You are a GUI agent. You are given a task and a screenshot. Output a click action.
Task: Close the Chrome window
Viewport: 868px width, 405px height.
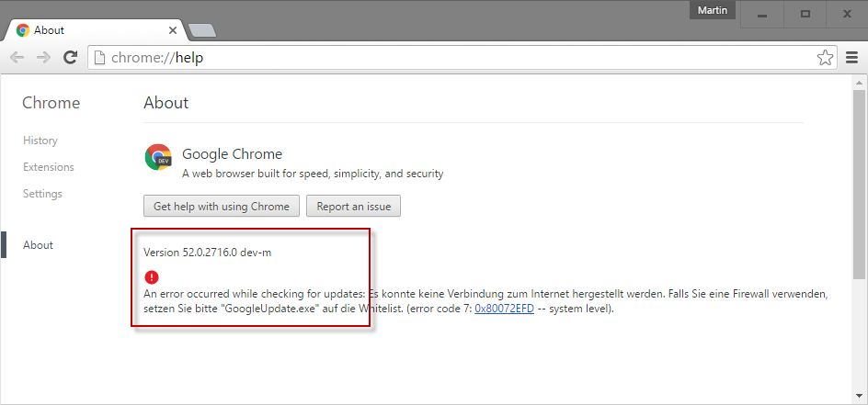[x=847, y=15]
